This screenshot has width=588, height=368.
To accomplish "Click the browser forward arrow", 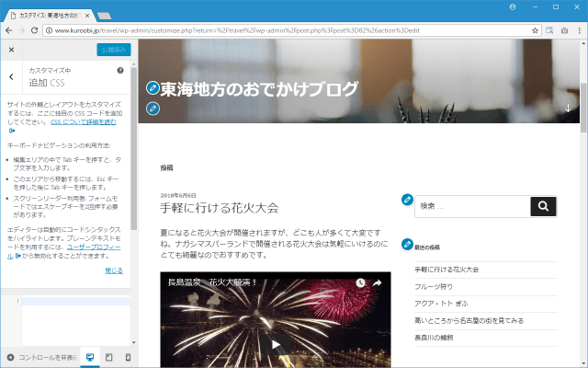I will [x=21, y=30].
